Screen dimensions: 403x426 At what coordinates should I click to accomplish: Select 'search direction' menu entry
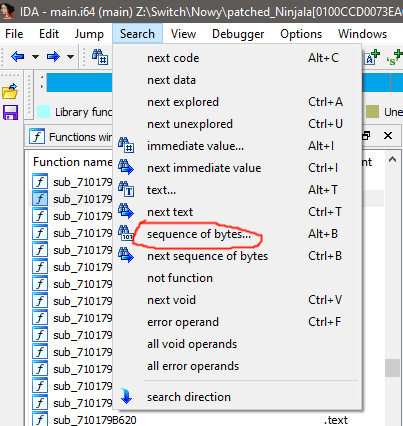pyautogui.click(x=237, y=397)
